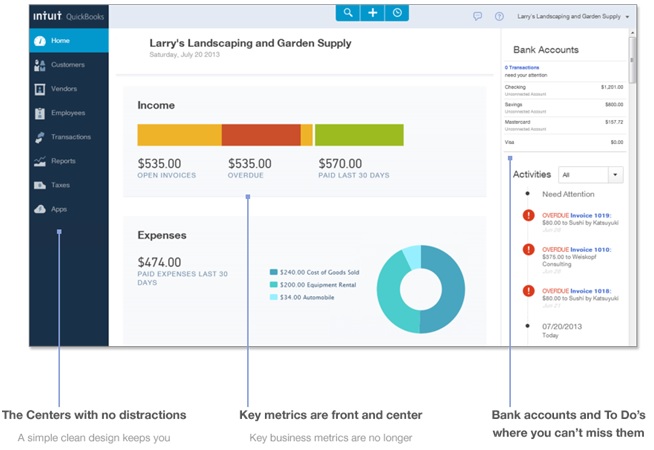Click Need Attention heading
Image resolution: width=654 pixels, height=450 pixels.
[568, 194]
